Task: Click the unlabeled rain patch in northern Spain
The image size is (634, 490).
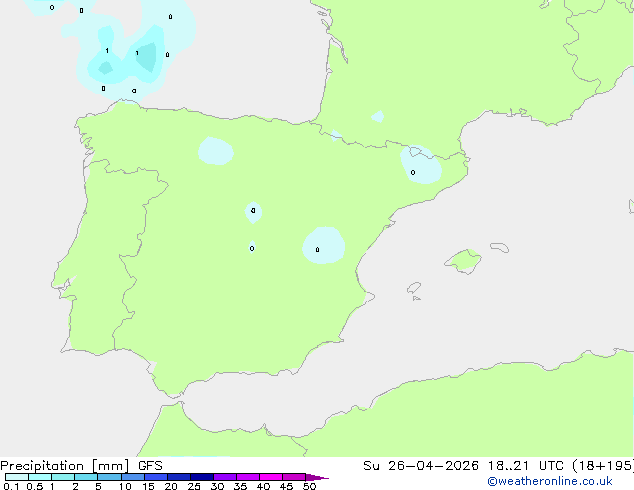Action: coord(216,151)
